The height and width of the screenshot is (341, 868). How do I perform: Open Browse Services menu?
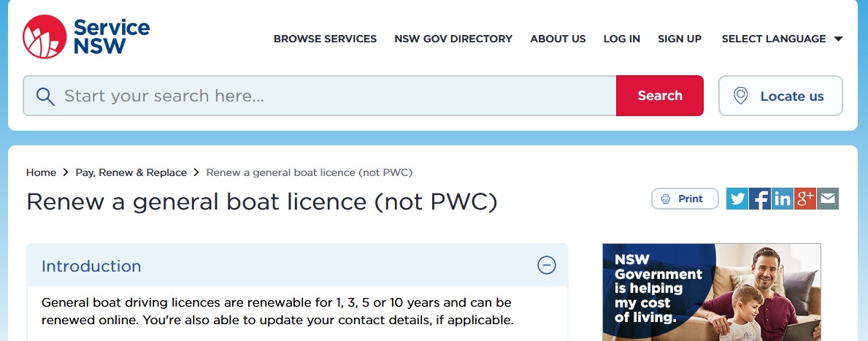click(x=325, y=39)
